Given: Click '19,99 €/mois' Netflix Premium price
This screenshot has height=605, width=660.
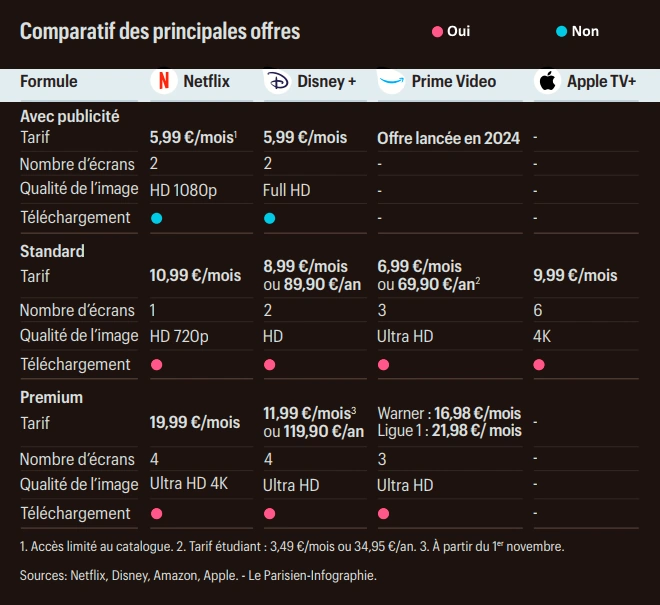Looking at the screenshot, I should 195,422.
